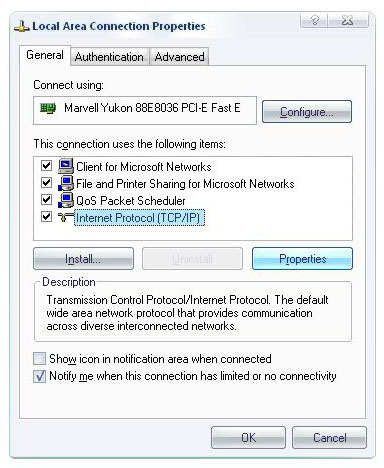This screenshot has height=468, width=384.
Task: Open the Advanced tab
Action: (179, 57)
